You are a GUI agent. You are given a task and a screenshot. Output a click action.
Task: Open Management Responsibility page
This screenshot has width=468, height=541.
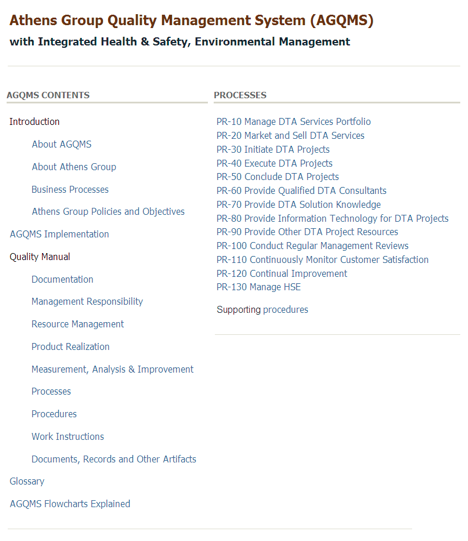tap(87, 302)
